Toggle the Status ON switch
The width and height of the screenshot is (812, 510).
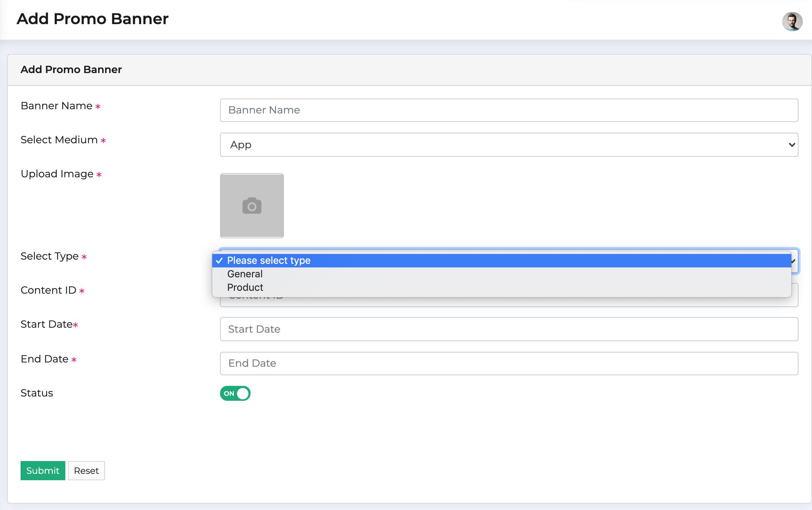pyautogui.click(x=235, y=393)
